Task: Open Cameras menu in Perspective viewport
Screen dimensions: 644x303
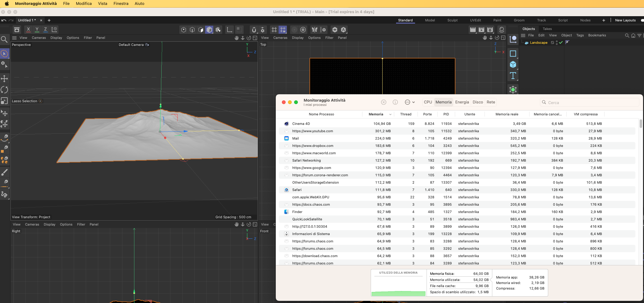Action: coord(39,38)
